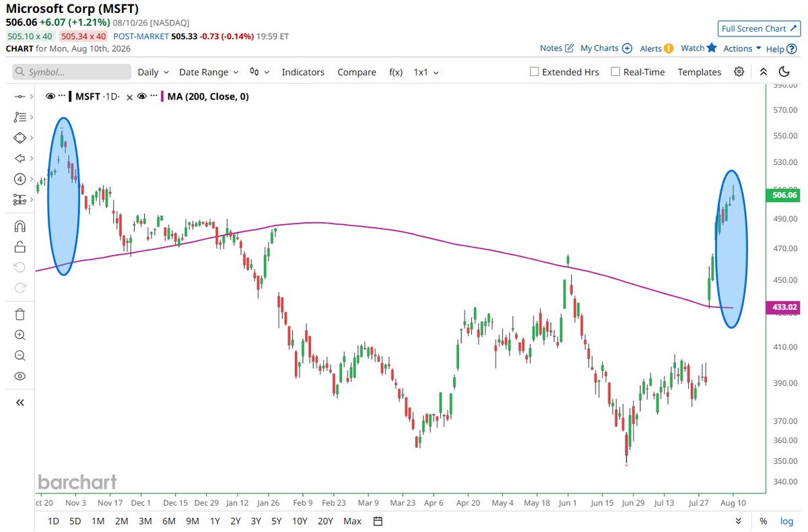Hide the MSFT price series
The image size is (808, 532).
click(50, 97)
